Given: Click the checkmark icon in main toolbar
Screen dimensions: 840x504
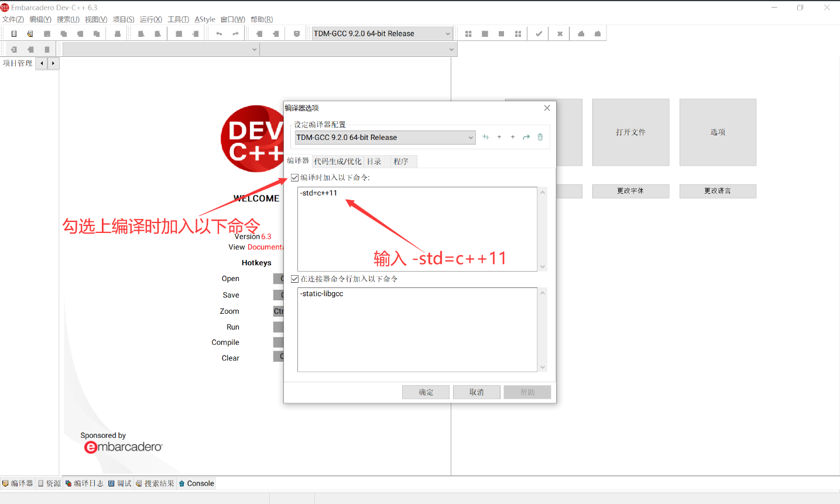Looking at the screenshot, I should pyautogui.click(x=539, y=34).
